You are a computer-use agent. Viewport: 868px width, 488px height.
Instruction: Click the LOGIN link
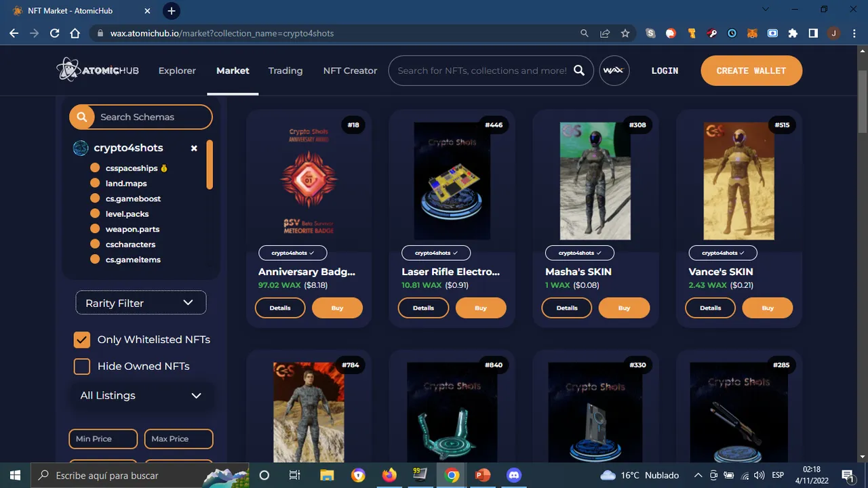pos(665,70)
